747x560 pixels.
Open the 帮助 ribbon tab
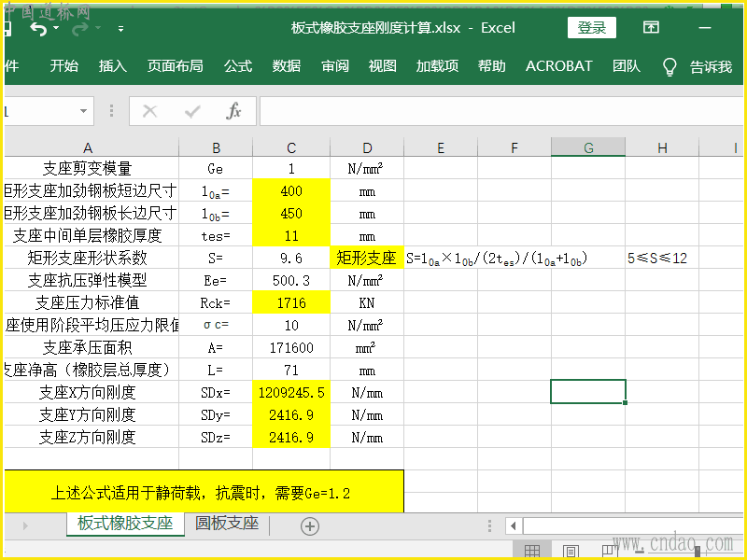click(492, 65)
